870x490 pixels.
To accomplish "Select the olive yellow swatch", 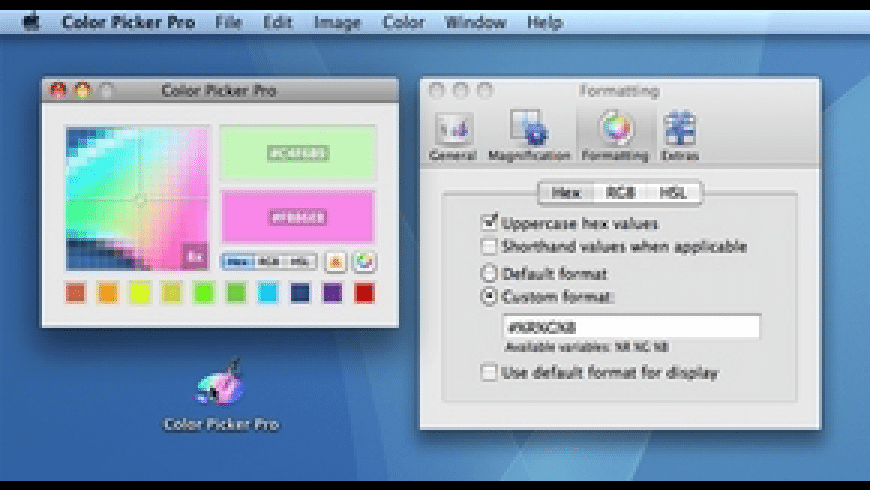I will (171, 293).
